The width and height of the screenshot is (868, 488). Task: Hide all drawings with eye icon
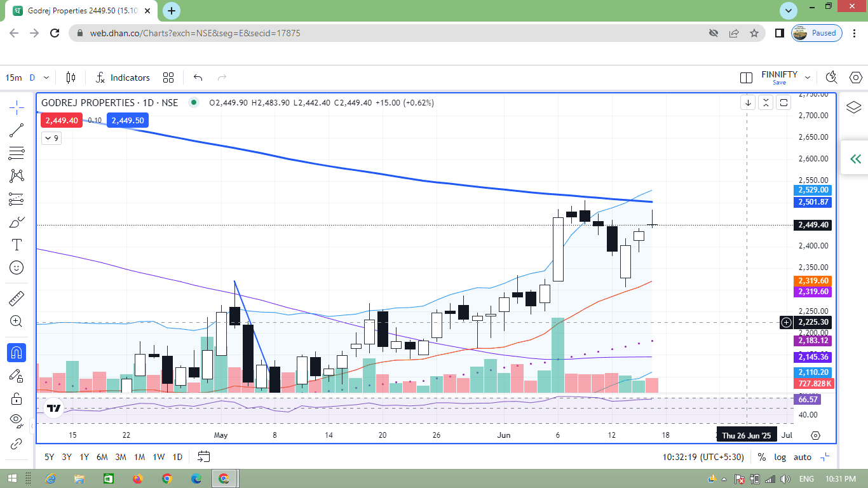(17, 421)
